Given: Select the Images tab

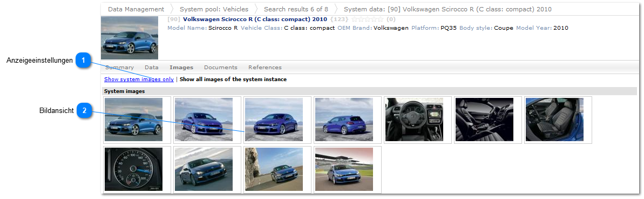Looking at the screenshot, I should [181, 68].
